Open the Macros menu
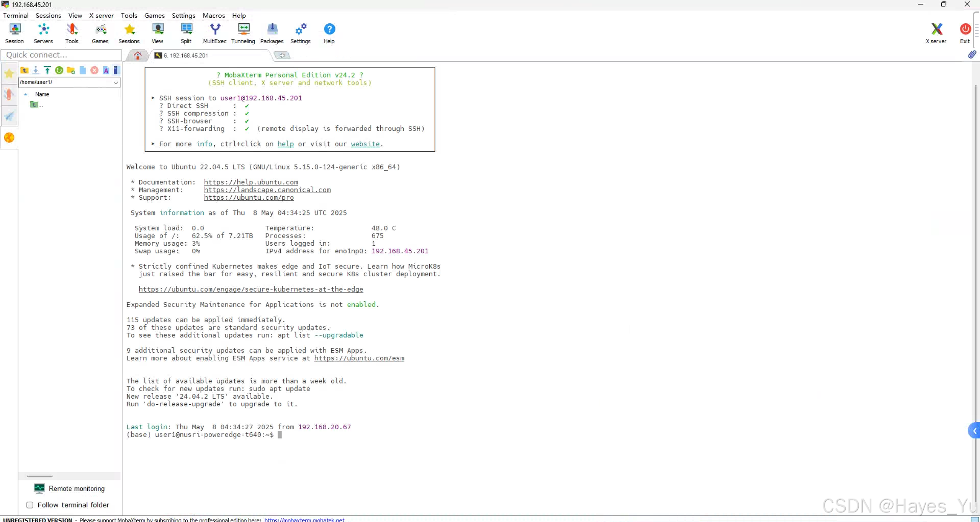This screenshot has height=522, width=980. click(x=214, y=16)
